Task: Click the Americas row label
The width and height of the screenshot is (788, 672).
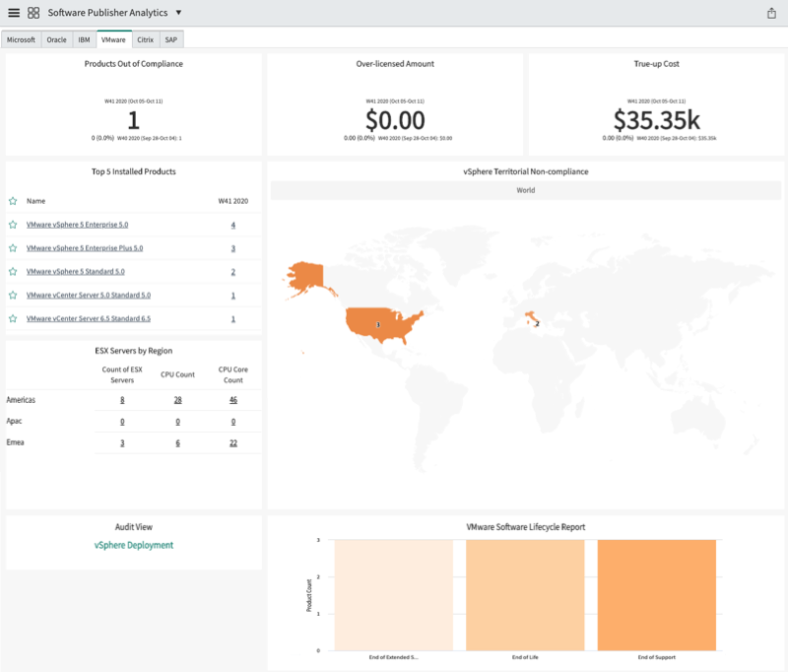Action: pos(21,400)
